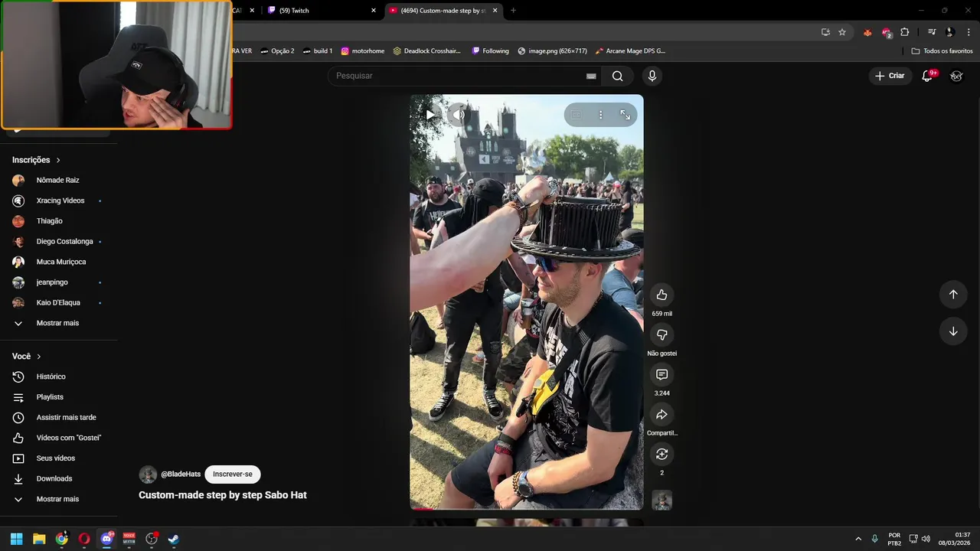This screenshot has width=980, height=551.
Task: Open the three-dot more options on the video
Action: point(600,115)
